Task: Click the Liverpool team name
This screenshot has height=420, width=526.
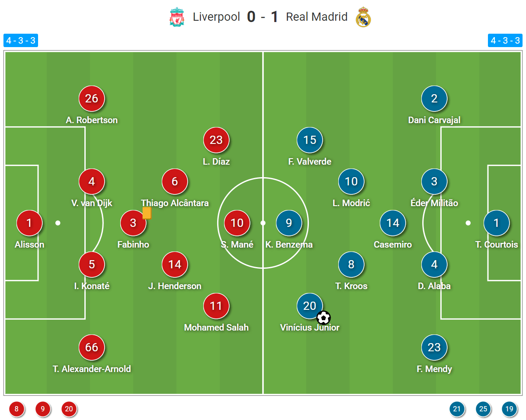Action: pyautogui.click(x=216, y=17)
